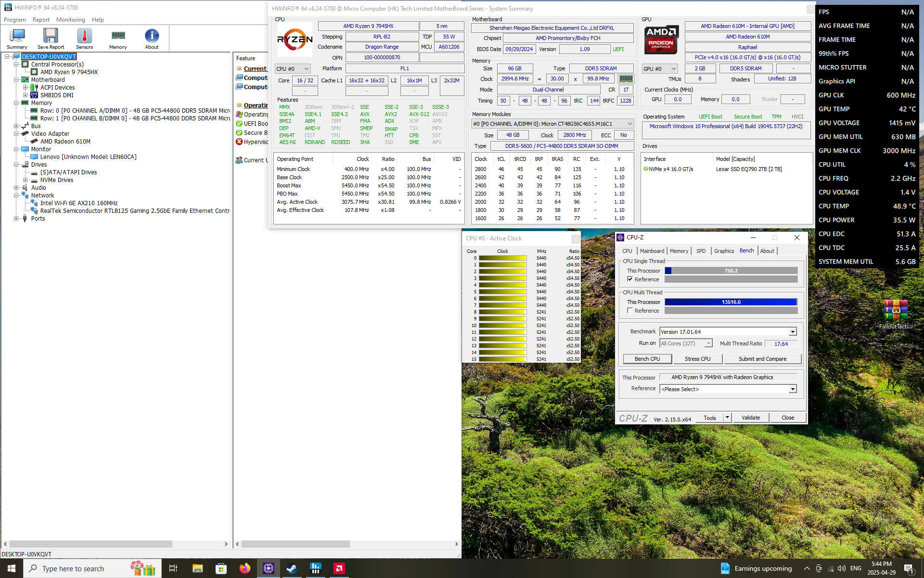Viewport: 924px width, 578px height.
Task: Select AMD Radeon 610M in the device tree
Action: [65, 141]
